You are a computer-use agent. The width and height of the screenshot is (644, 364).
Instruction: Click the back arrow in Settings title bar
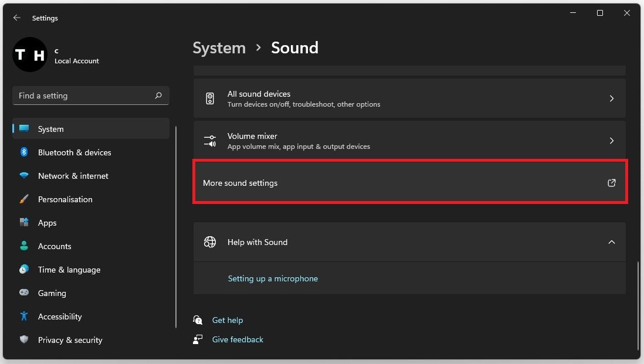click(x=16, y=18)
